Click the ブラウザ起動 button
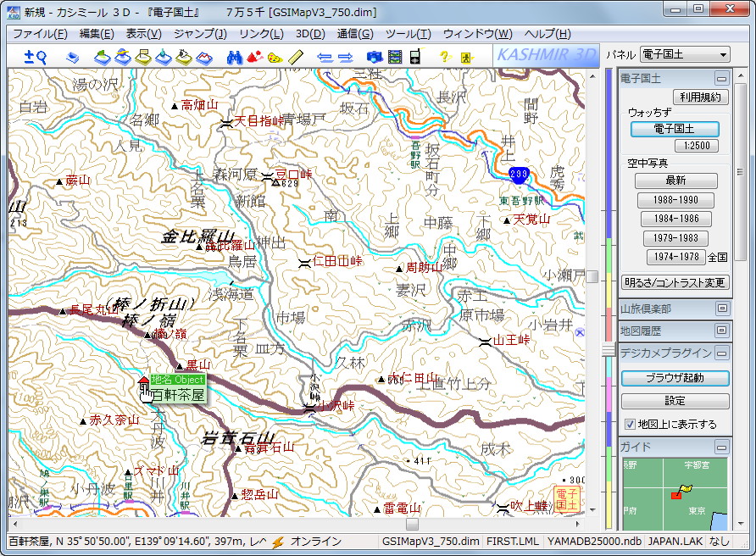This screenshot has height=556, width=756. tap(675, 378)
